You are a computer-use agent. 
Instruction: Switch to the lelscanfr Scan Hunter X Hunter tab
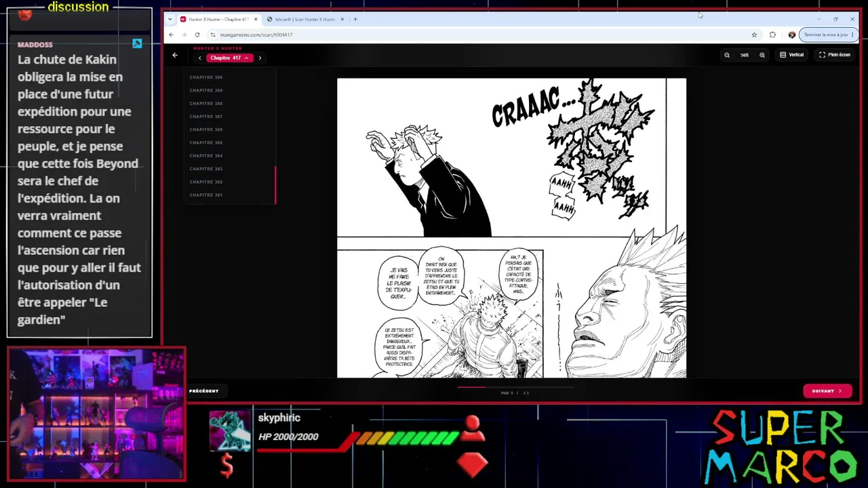point(305,19)
